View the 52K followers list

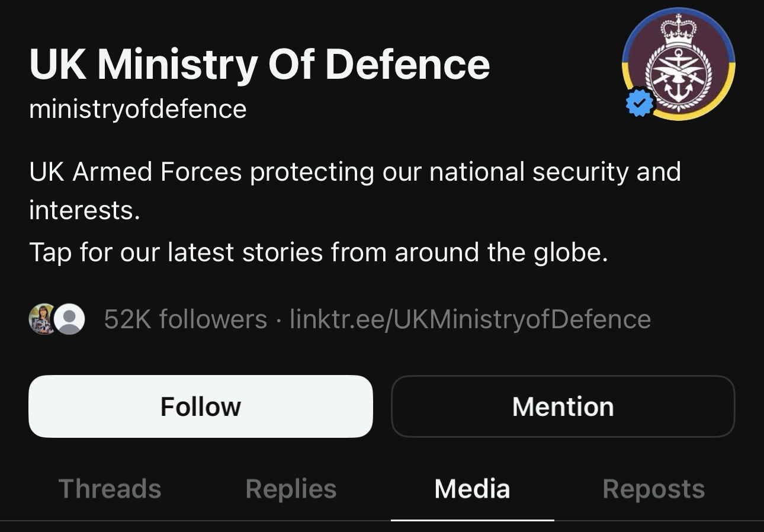pos(185,319)
